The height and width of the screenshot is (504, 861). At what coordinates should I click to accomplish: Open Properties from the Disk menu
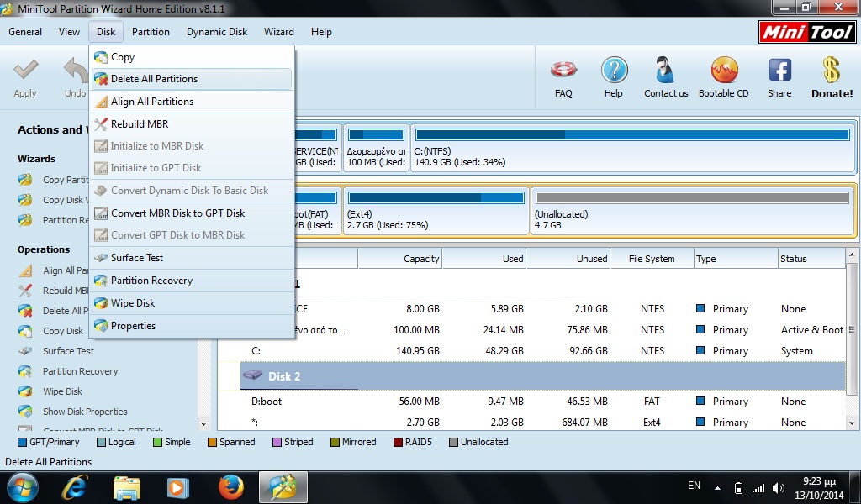193,326
